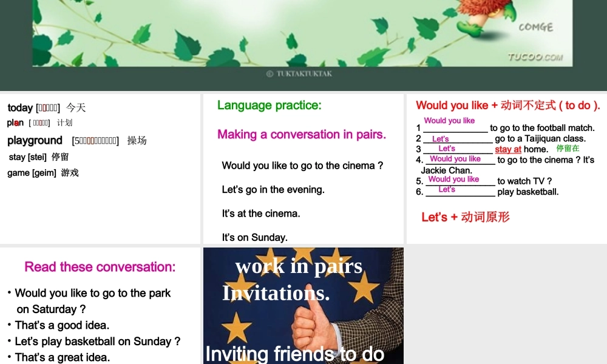Click 'to go to the football match.' sentence

(x=542, y=128)
